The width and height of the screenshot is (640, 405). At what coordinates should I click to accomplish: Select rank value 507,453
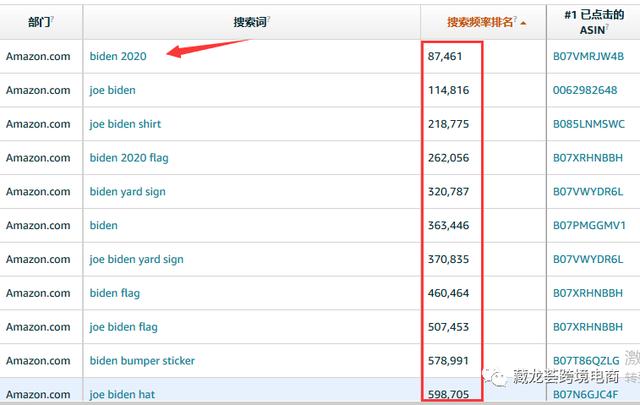click(x=448, y=327)
